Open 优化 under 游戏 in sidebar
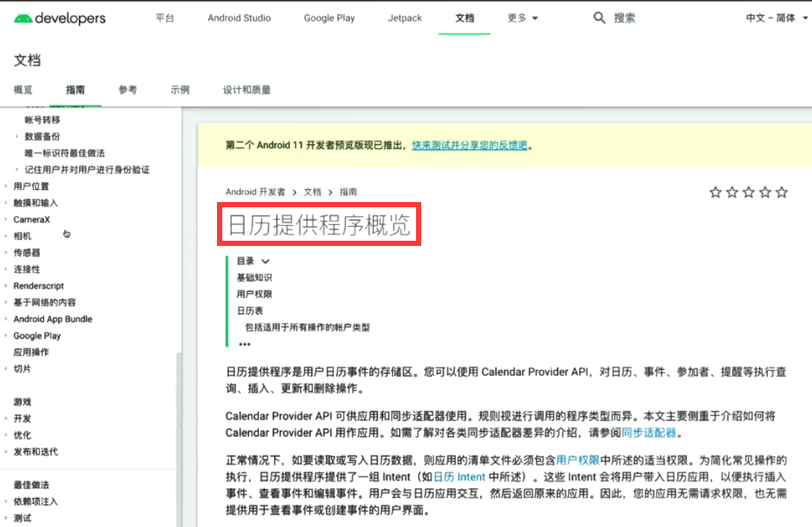Image resolution: width=812 pixels, height=527 pixels. [x=22, y=435]
